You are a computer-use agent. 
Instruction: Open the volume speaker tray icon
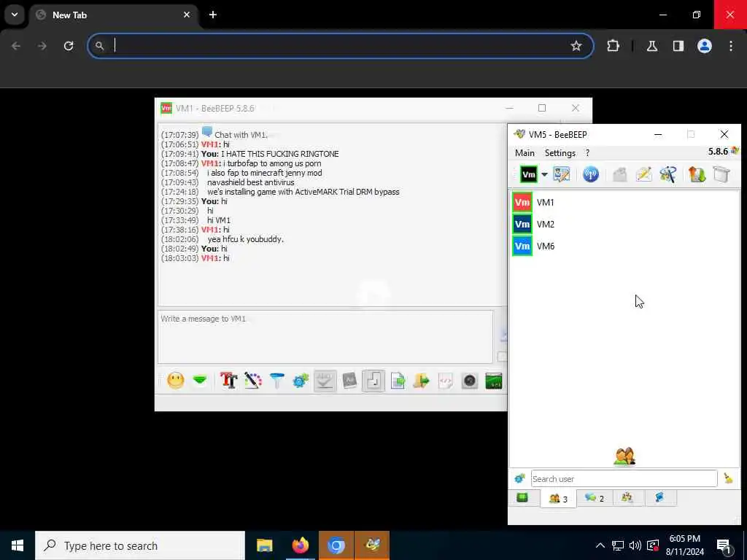pos(635,545)
